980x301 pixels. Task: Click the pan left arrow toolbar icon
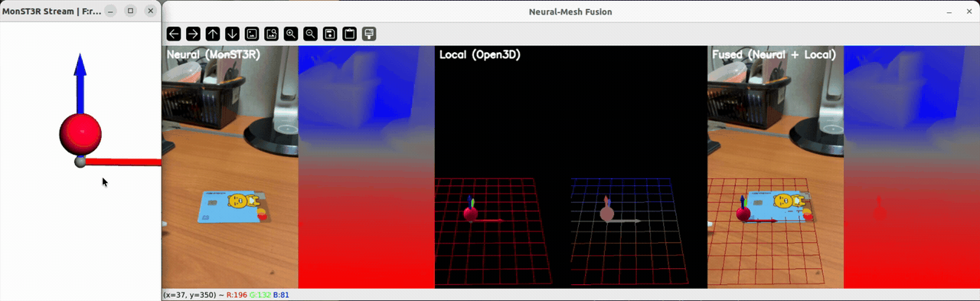(174, 34)
